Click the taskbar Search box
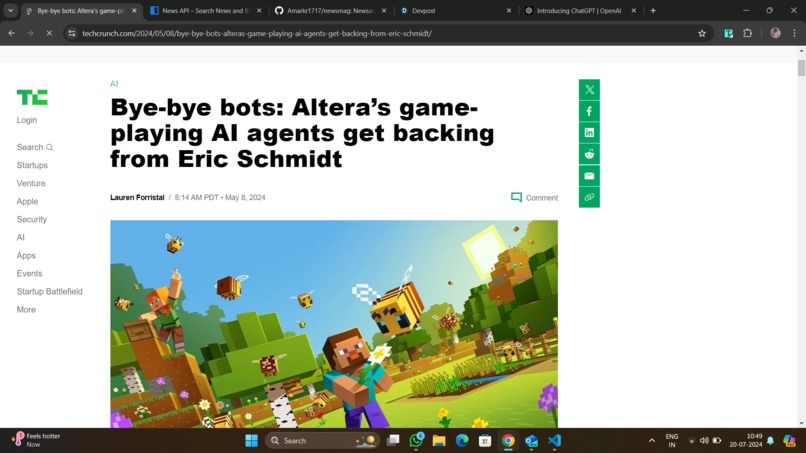Viewport: 806px width, 453px height. (322, 440)
